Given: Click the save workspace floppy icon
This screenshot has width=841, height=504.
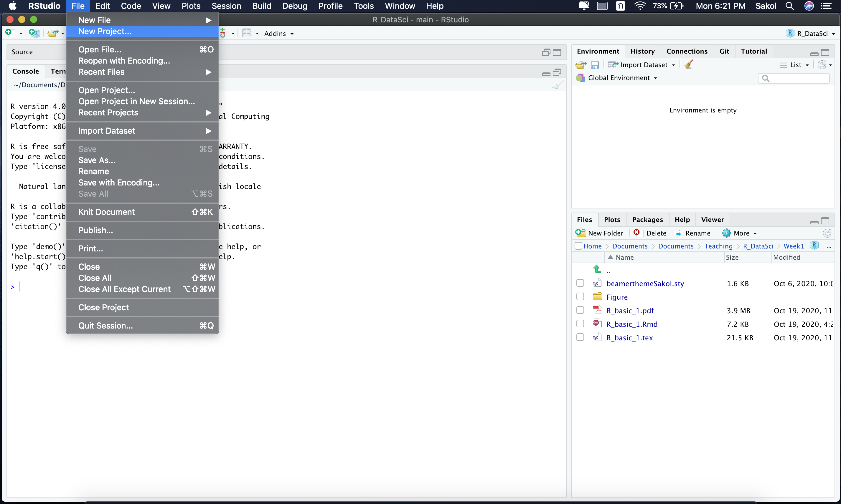Looking at the screenshot, I should [595, 65].
